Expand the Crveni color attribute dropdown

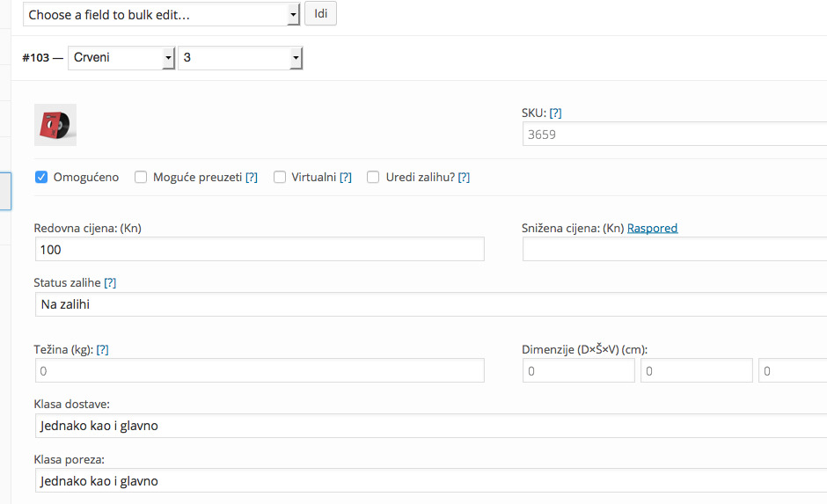121,57
